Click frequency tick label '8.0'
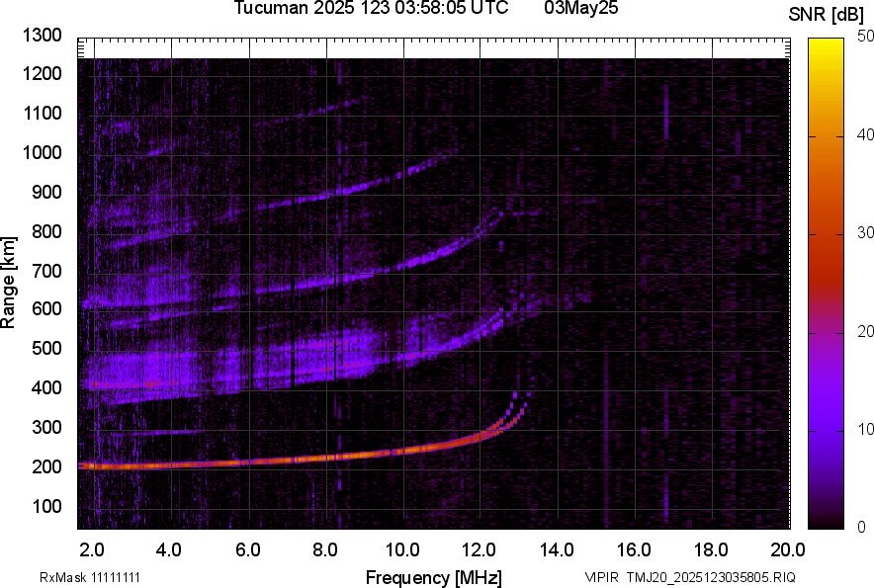 click(x=325, y=550)
